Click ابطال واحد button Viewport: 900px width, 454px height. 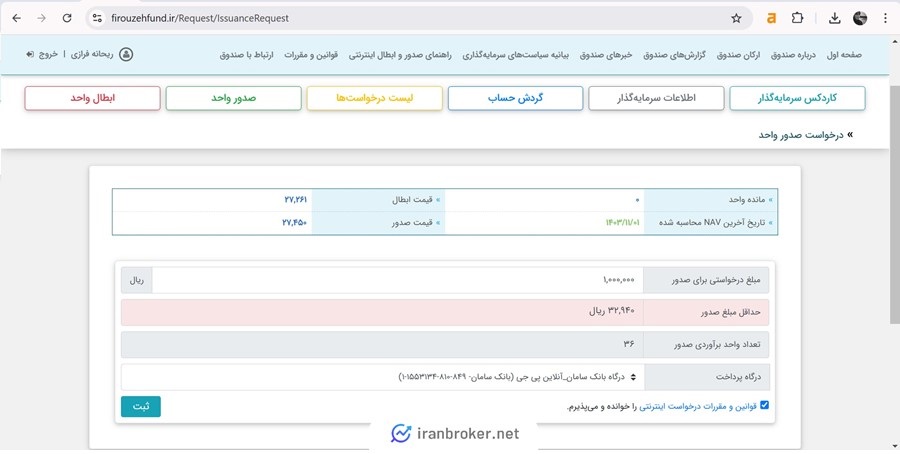(92, 98)
